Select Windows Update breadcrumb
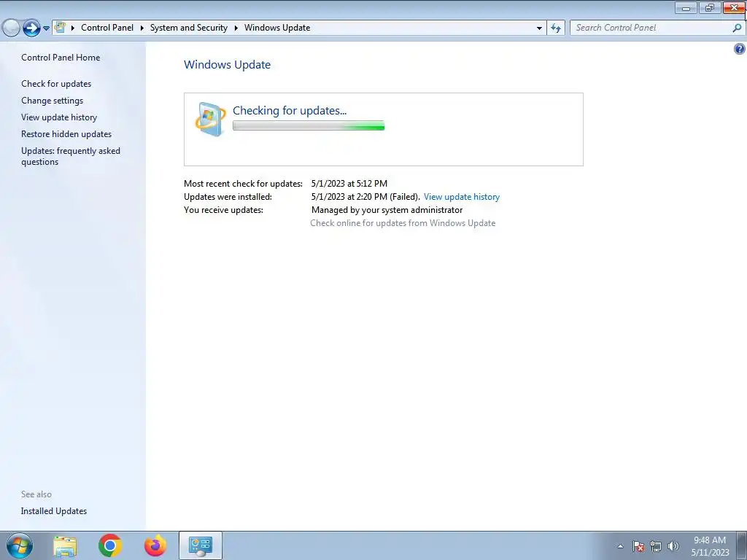The height and width of the screenshot is (560, 747). 277,28
